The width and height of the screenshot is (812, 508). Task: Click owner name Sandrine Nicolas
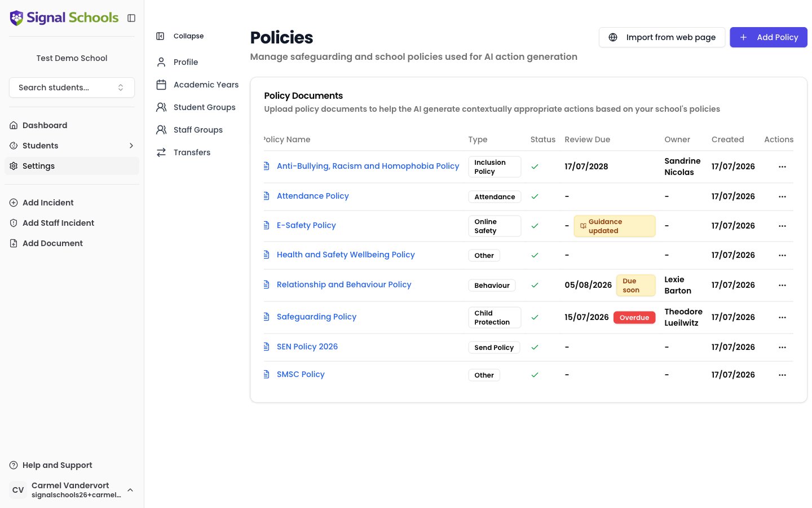click(x=682, y=167)
